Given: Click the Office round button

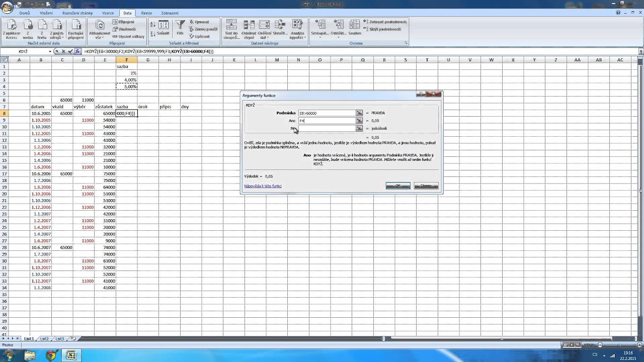Looking at the screenshot, I should [7, 8].
